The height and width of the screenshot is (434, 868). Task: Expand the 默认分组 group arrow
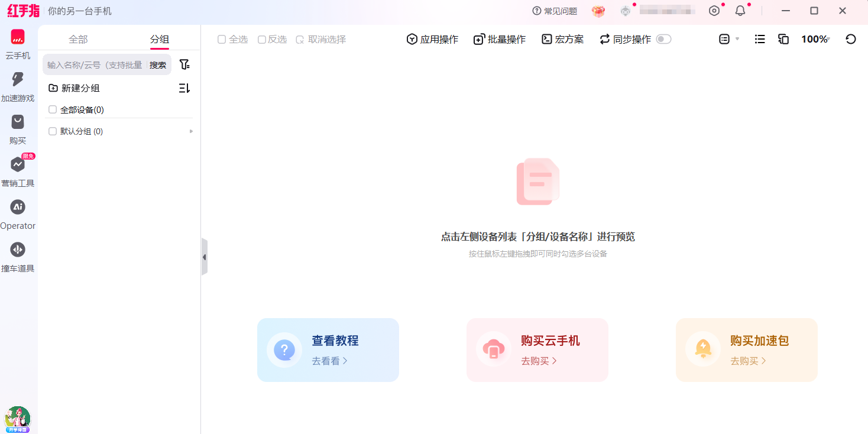191,131
